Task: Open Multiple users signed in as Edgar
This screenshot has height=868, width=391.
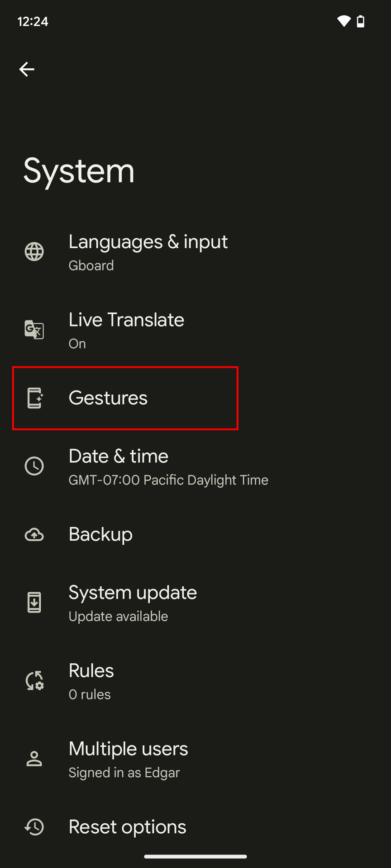Action: 128,759
